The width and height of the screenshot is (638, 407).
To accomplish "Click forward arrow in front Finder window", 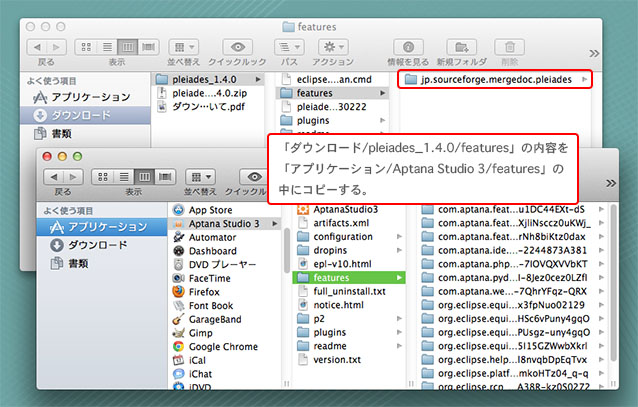I will point(73,177).
